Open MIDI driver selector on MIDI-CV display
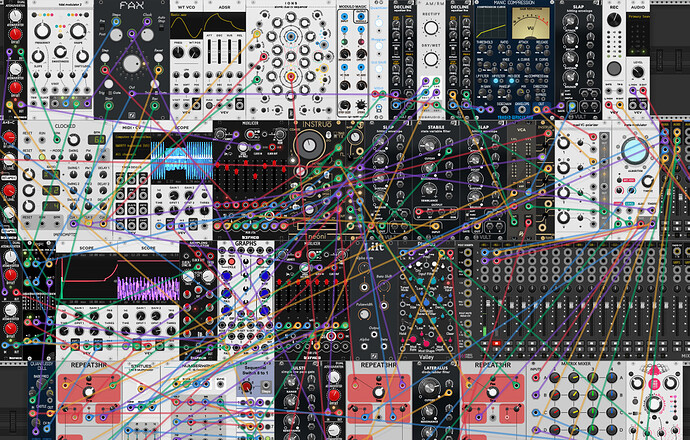The image size is (690, 440). coord(132,137)
